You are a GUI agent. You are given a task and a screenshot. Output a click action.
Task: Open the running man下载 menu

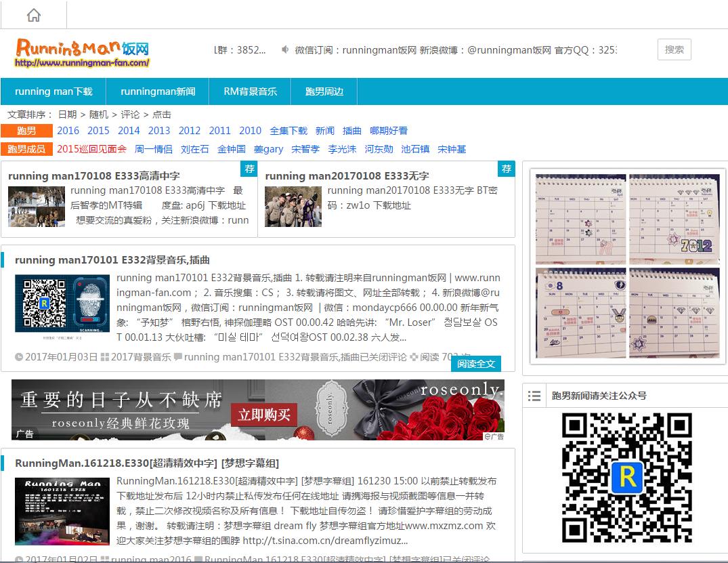(x=53, y=91)
